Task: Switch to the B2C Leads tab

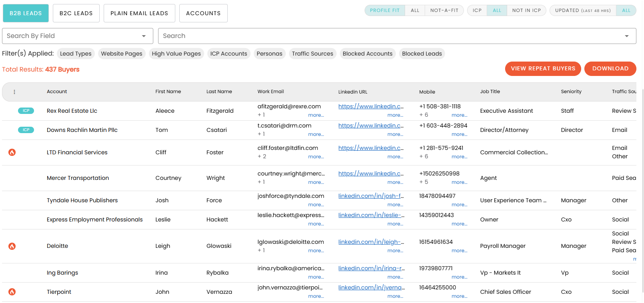Action: click(x=76, y=13)
